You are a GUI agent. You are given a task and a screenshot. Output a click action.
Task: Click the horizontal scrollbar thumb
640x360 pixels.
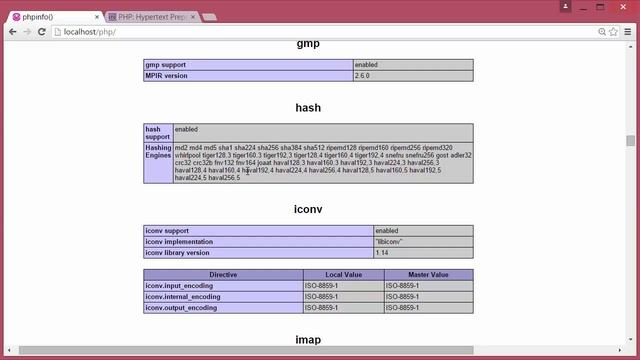click(x=246, y=350)
